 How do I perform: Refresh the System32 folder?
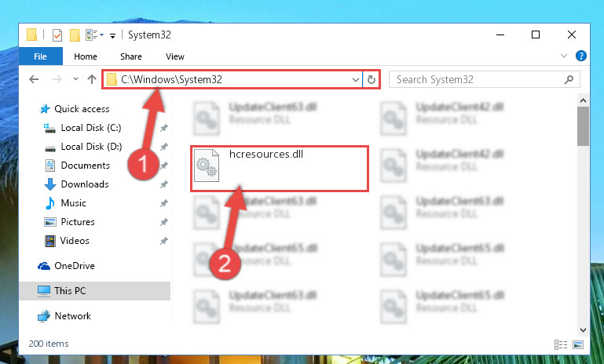coord(372,80)
